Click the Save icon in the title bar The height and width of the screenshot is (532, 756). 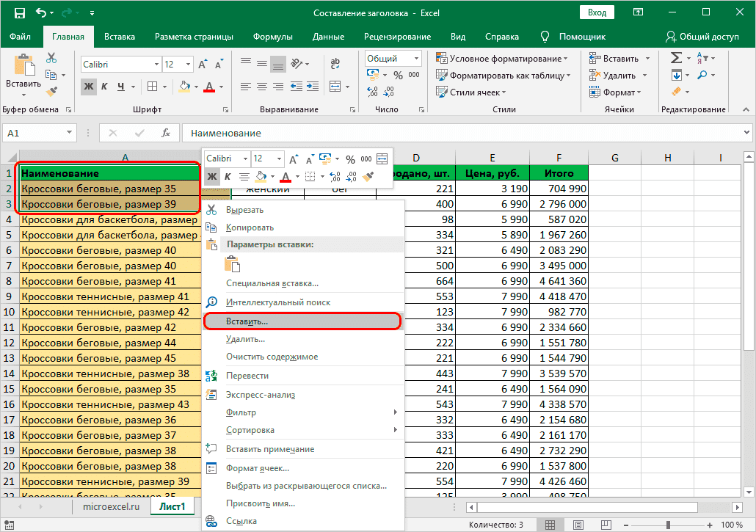19,13
